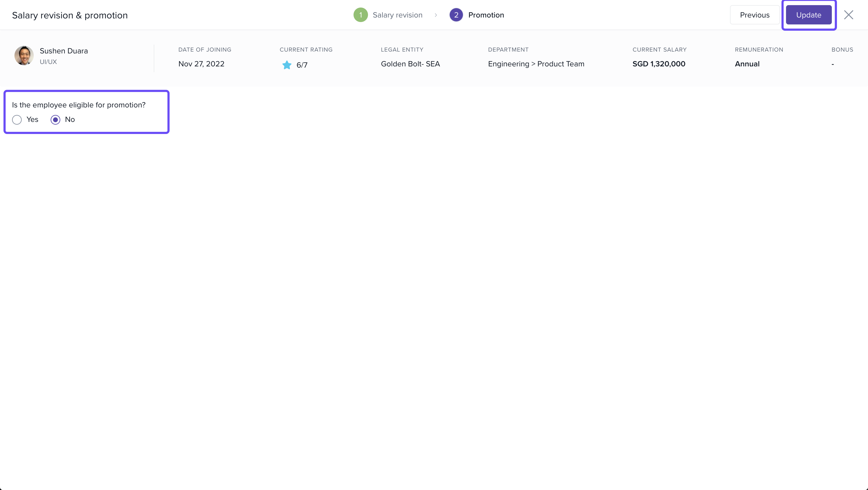868x490 pixels.
Task: Click the purple step 2 circle
Action: pos(456,15)
